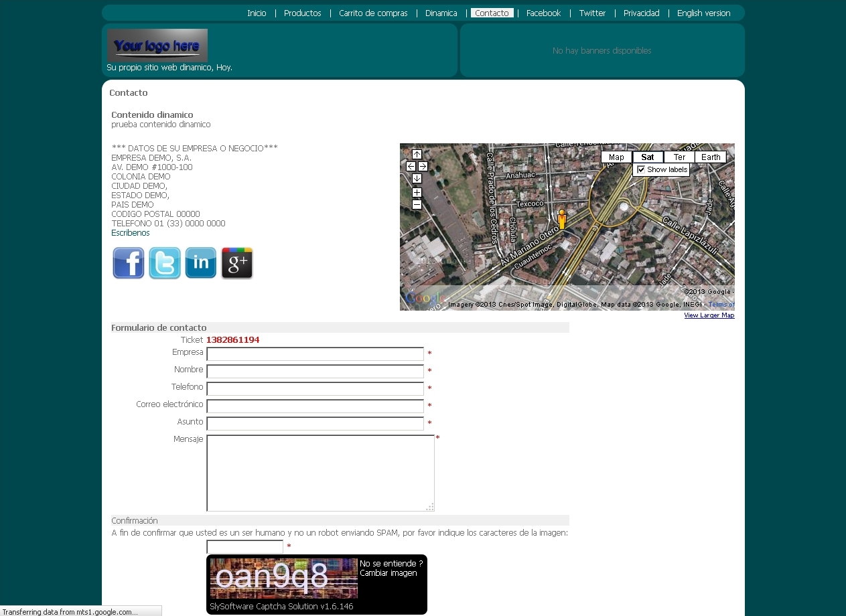Open the Facebook social icon
Image resolution: width=846 pixels, height=616 pixels.
click(129, 262)
